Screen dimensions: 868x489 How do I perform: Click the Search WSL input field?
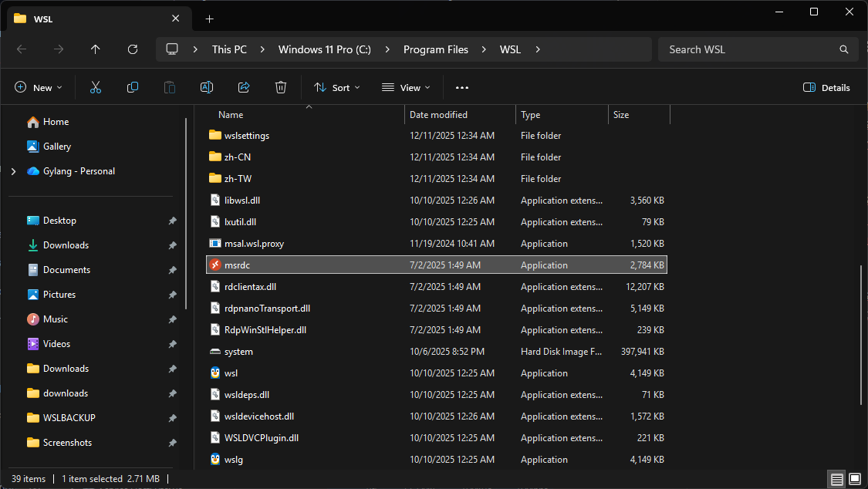click(x=748, y=49)
